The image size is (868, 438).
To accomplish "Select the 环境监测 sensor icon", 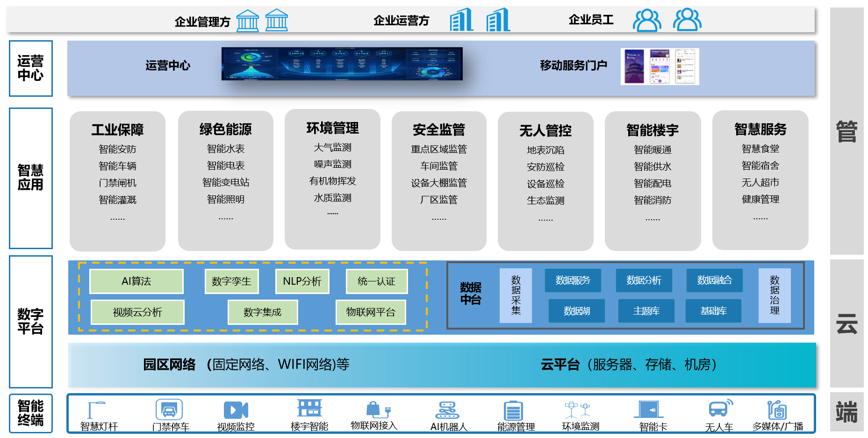I will (x=577, y=410).
